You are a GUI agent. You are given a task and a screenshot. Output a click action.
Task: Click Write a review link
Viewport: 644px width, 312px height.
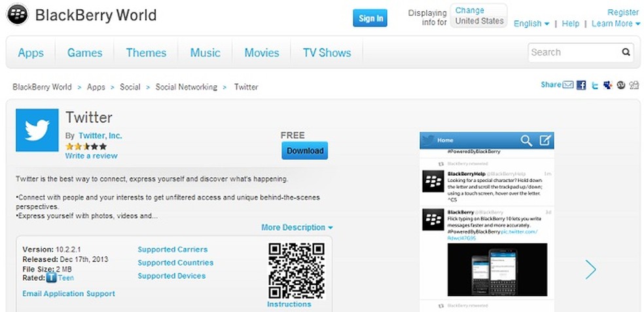coord(91,156)
